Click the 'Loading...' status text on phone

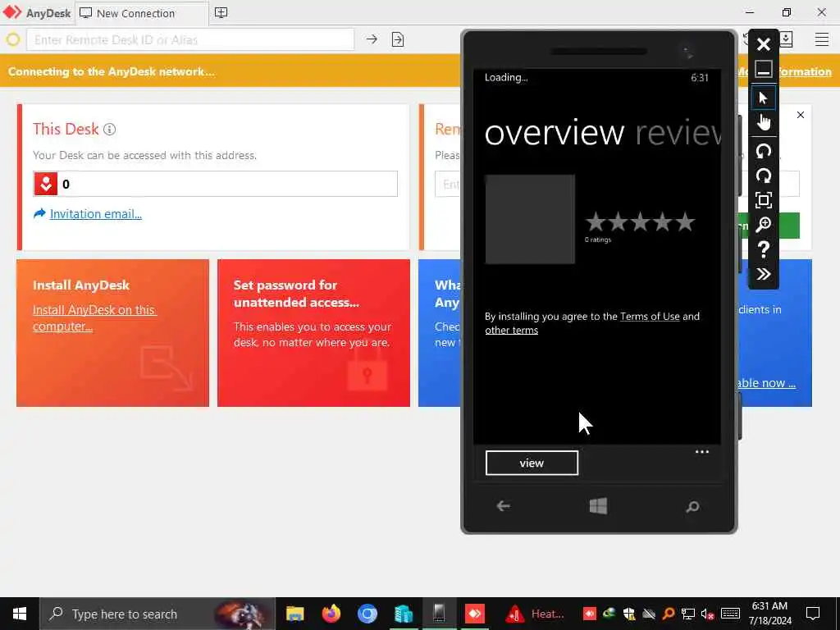tap(506, 78)
